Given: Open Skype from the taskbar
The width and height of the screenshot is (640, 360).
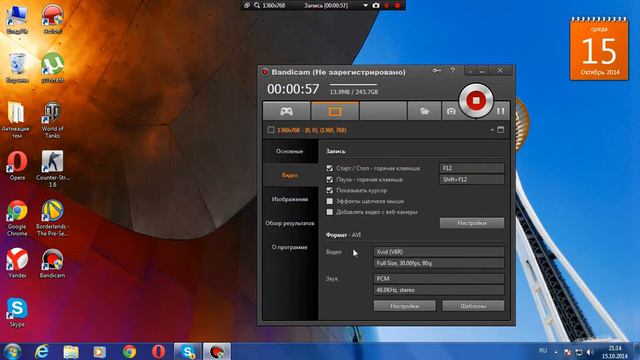Looking at the screenshot, I should coord(187,351).
